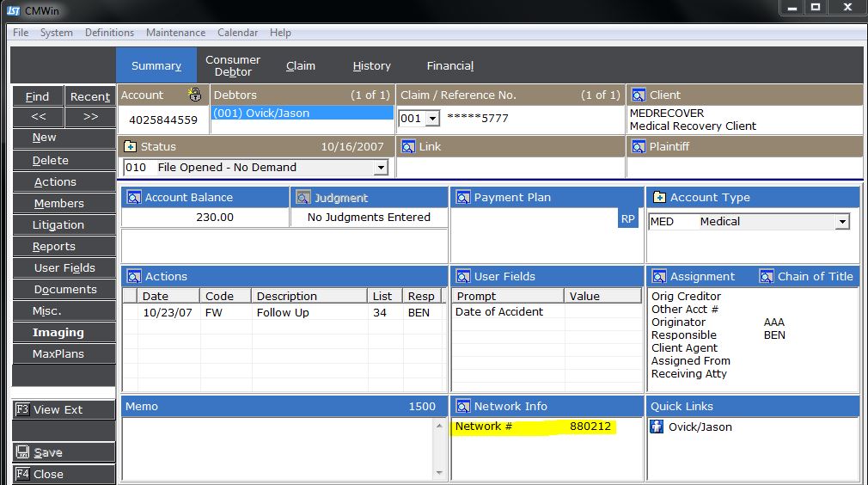Click the Date of Accident value cell
This screenshot has height=485, width=868.
pyautogui.click(x=602, y=311)
